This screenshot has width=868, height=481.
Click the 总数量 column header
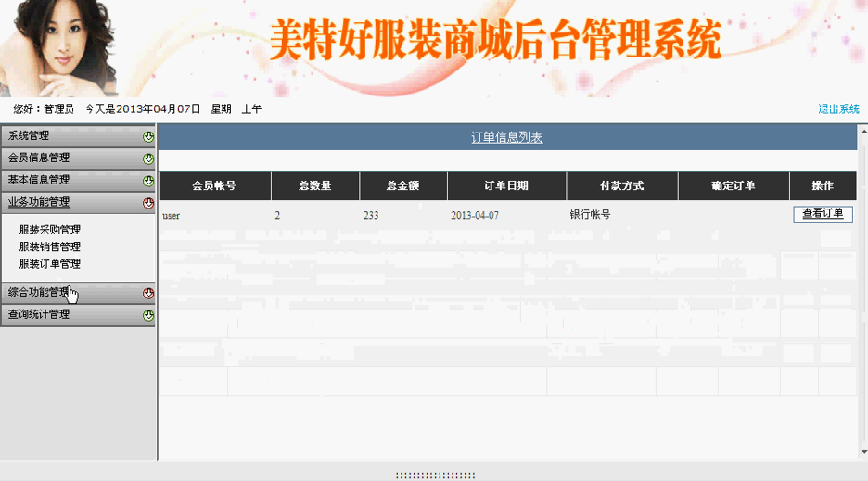(x=315, y=186)
